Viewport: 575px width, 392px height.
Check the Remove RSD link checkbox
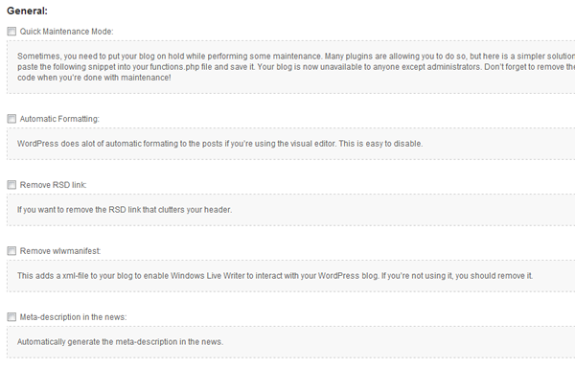[x=11, y=184]
